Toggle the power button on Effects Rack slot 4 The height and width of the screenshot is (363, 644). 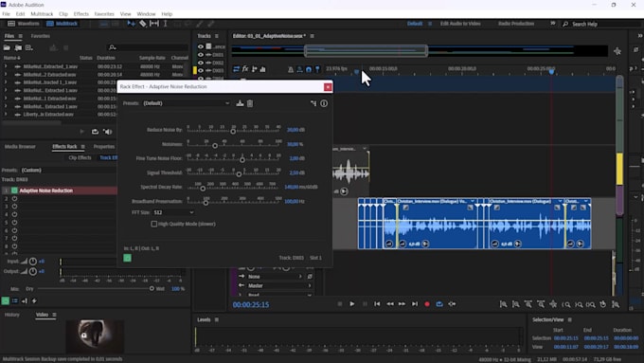click(x=14, y=214)
